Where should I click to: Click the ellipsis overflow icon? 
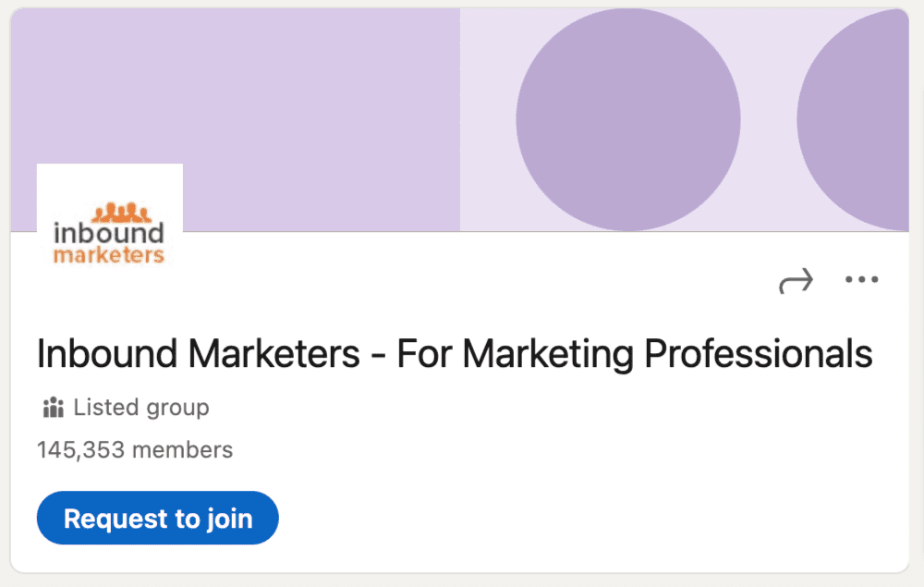click(861, 279)
